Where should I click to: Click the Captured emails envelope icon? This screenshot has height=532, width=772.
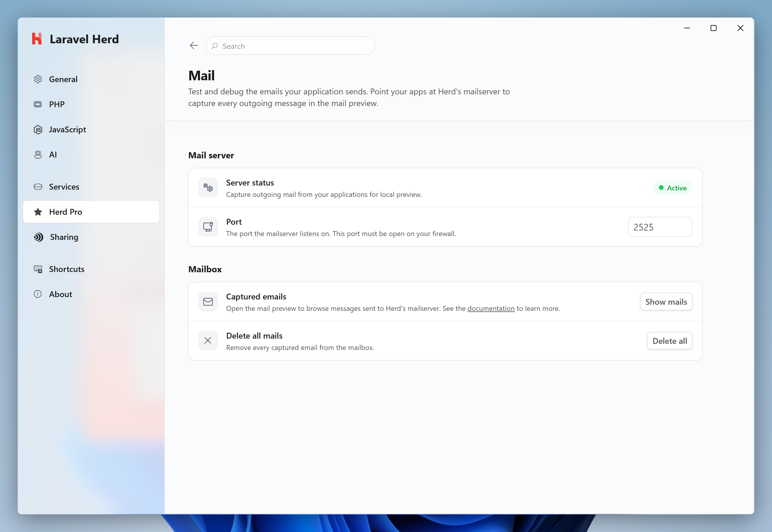click(208, 302)
